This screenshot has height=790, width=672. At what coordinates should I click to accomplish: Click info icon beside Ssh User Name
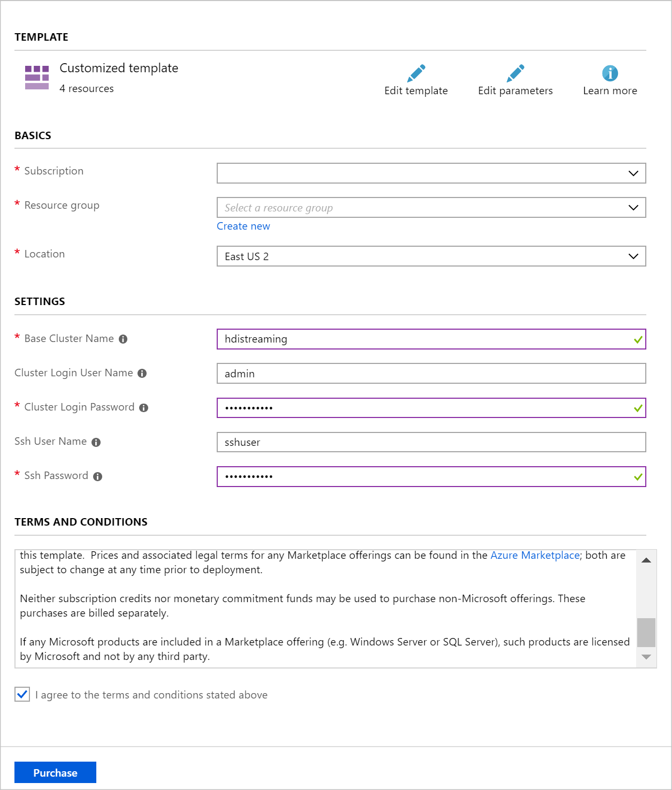coord(96,442)
